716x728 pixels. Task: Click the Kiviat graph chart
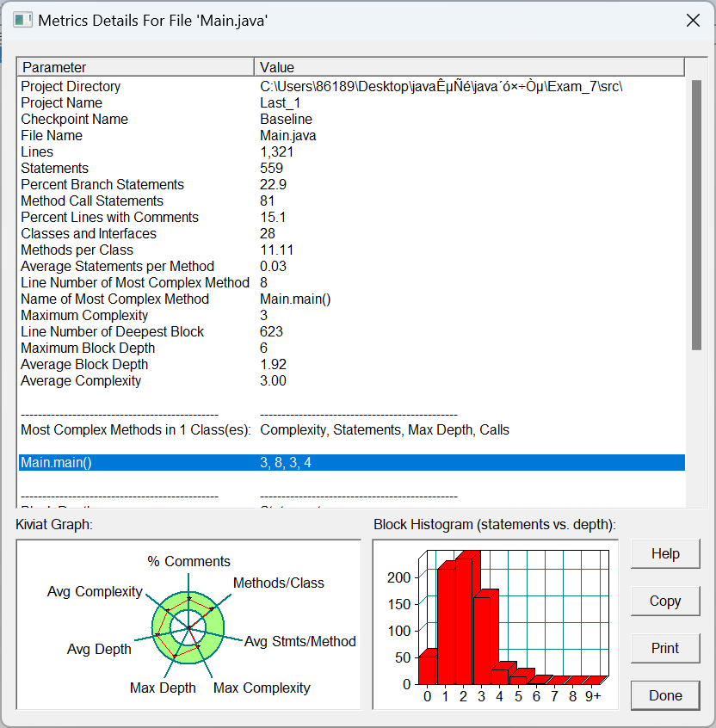[188, 625]
